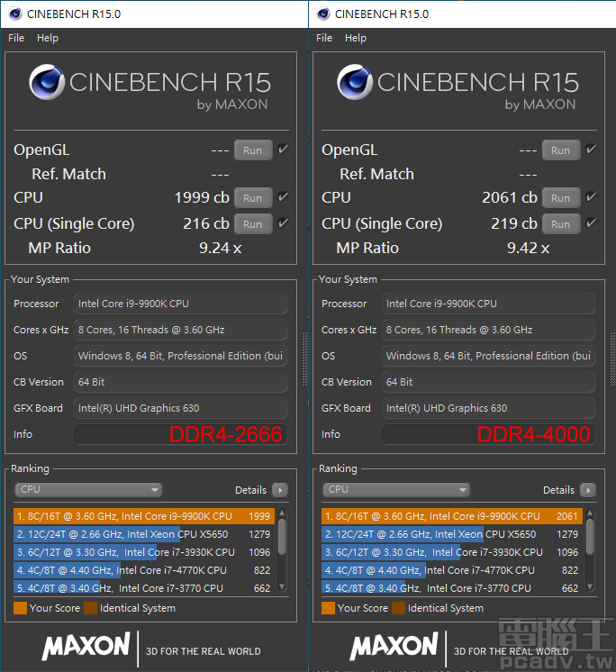Open File menu in right Cinebench window
The image size is (616, 672).
324,38
